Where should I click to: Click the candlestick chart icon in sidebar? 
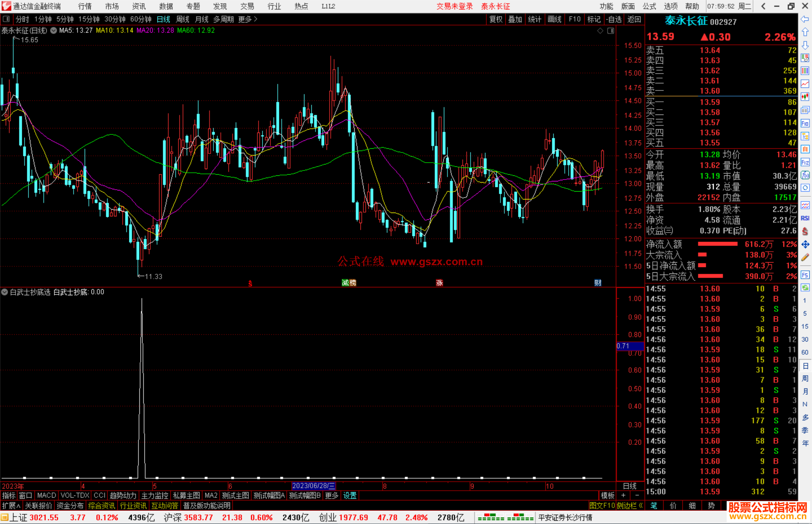coord(805,97)
